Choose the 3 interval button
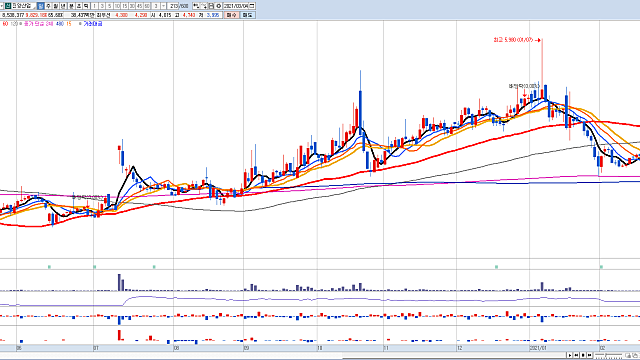This screenshot has height=360, width=640. pos(102,6)
